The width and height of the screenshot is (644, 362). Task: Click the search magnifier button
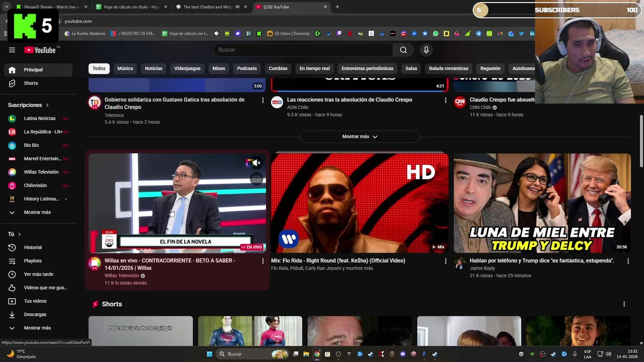[403, 50]
